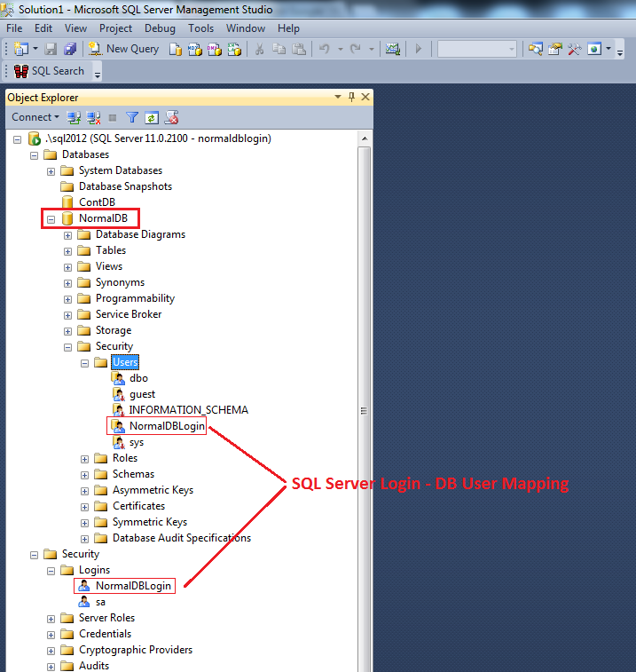Expand the Programmability folder

pos(67,299)
